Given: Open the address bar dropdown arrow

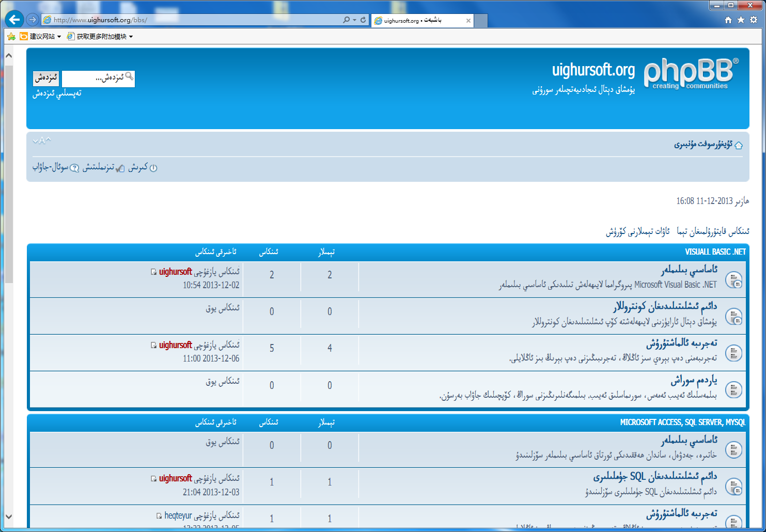Looking at the screenshot, I should coord(354,20).
